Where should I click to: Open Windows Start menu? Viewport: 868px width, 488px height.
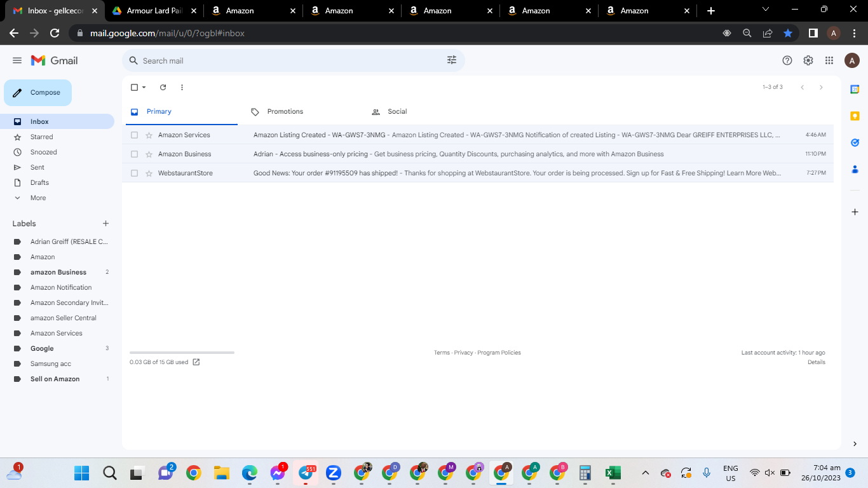tap(82, 473)
